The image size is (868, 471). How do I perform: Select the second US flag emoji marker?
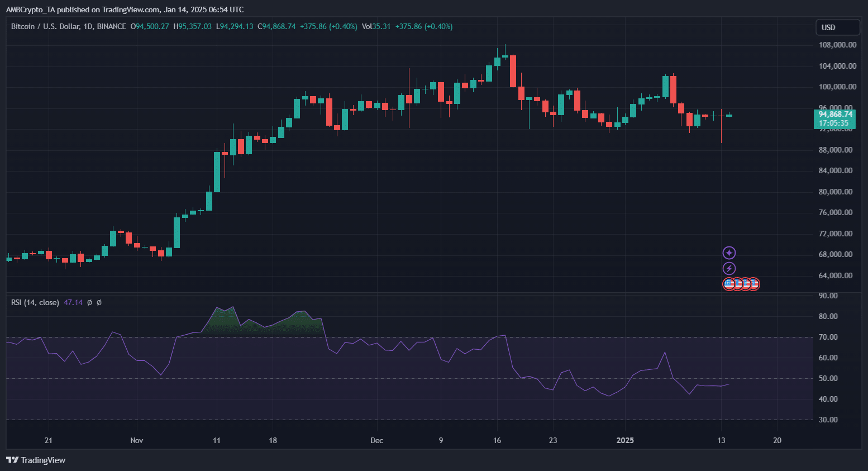coord(737,284)
